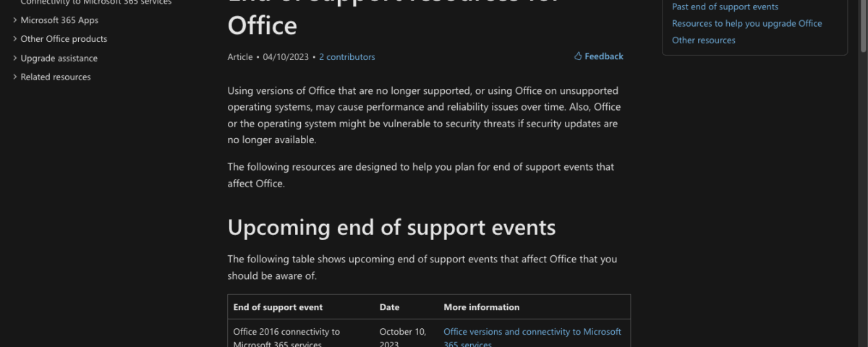Image resolution: width=868 pixels, height=347 pixels.
Task: Click the page's vertical scrollbar thumb
Action: (x=862, y=25)
